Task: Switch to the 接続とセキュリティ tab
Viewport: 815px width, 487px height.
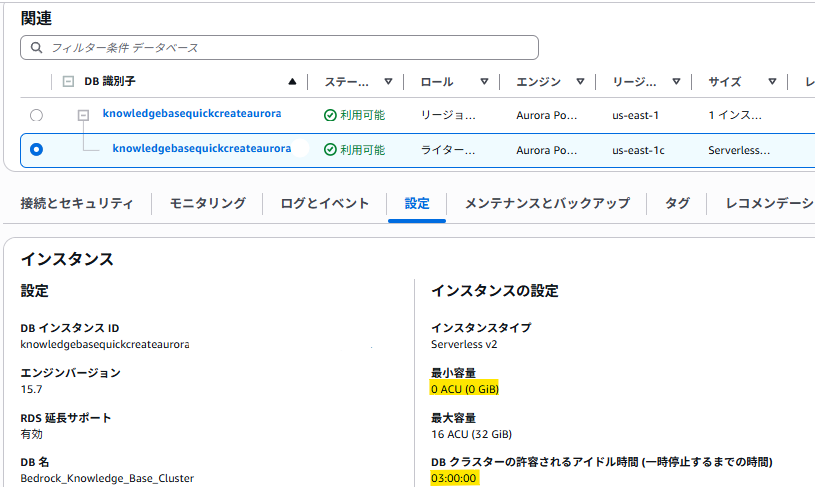Action: (x=77, y=203)
